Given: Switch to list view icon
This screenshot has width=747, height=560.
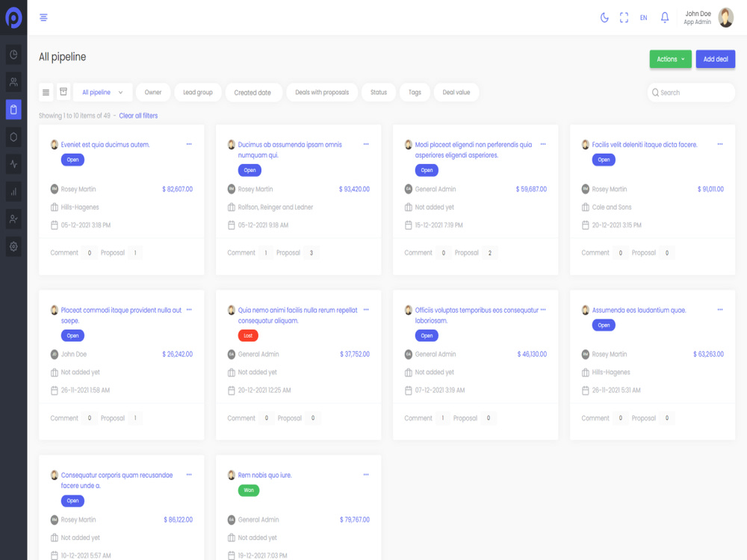Looking at the screenshot, I should click(x=46, y=93).
